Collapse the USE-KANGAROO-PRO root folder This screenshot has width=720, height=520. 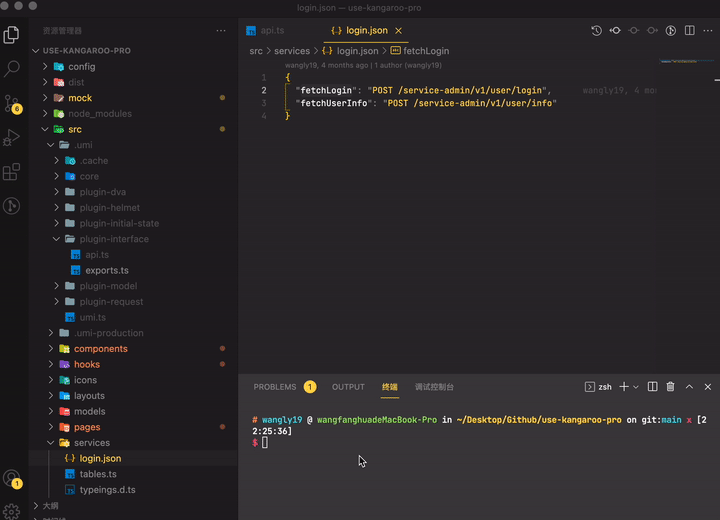point(36,51)
